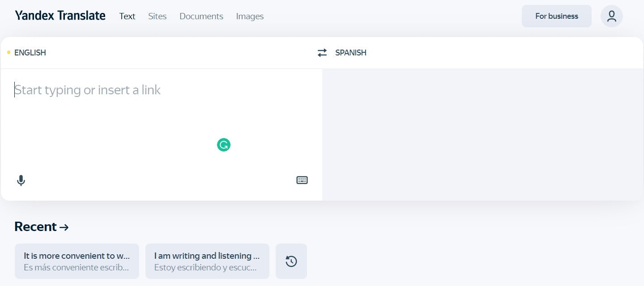
Task: Select recent item "It is more convenient"
Action: pos(77,261)
